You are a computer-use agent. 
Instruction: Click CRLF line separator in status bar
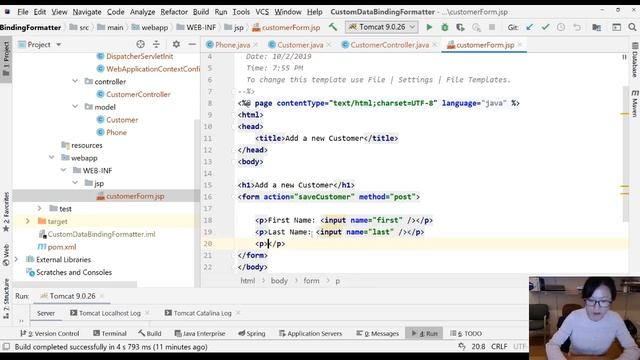[x=499, y=347]
